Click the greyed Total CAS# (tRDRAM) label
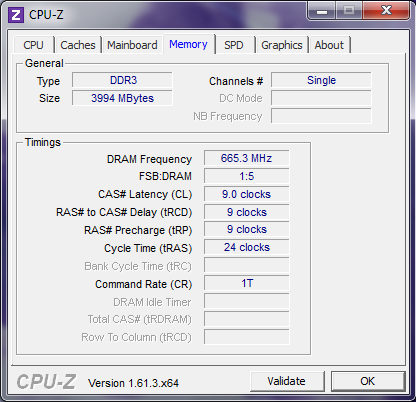Image resolution: width=416 pixels, height=402 pixels. point(139,320)
